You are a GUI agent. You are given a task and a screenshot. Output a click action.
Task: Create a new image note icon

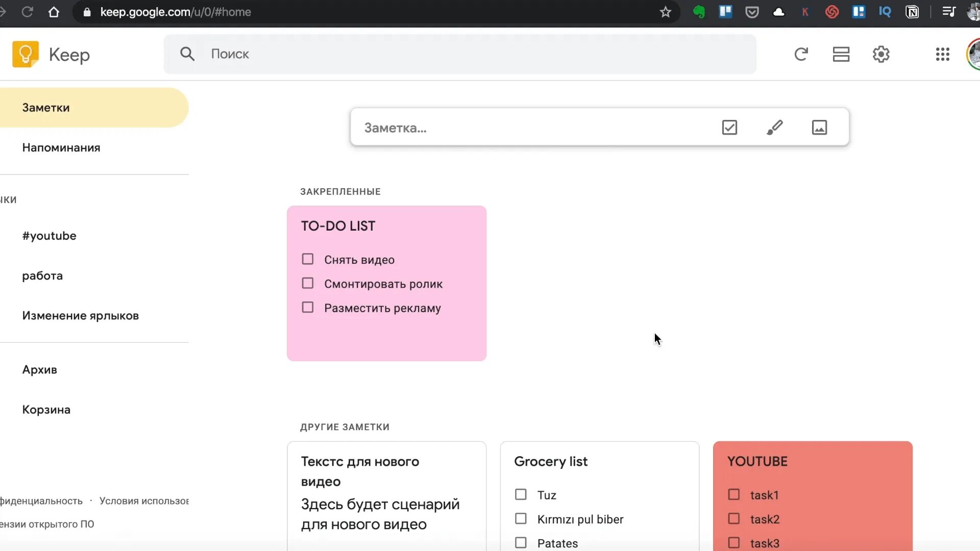pyautogui.click(x=819, y=127)
